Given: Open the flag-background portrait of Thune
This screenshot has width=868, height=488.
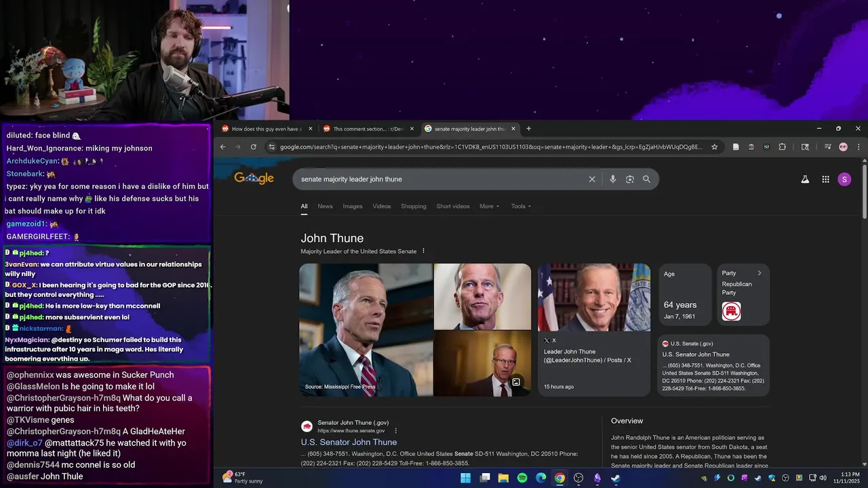Looking at the screenshot, I should click(594, 298).
